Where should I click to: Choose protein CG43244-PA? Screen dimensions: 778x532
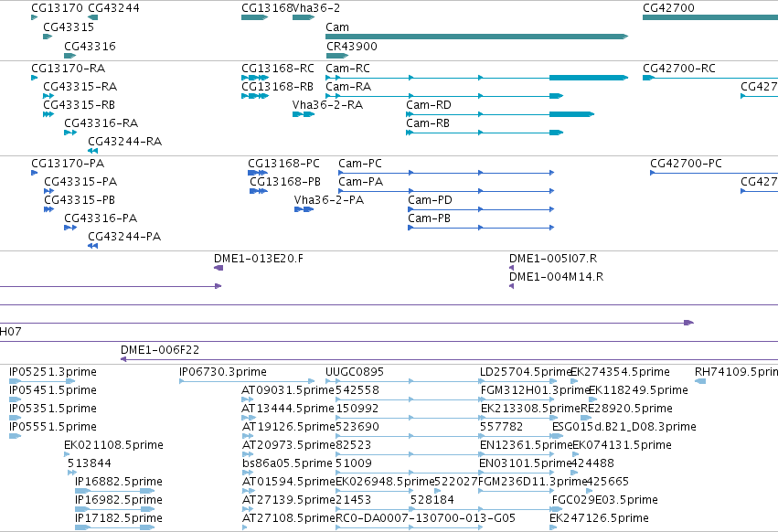point(124,237)
